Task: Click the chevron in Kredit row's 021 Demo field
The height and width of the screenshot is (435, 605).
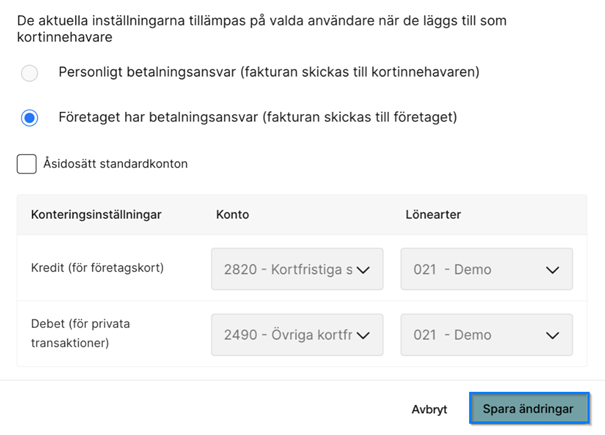Action: tap(552, 270)
